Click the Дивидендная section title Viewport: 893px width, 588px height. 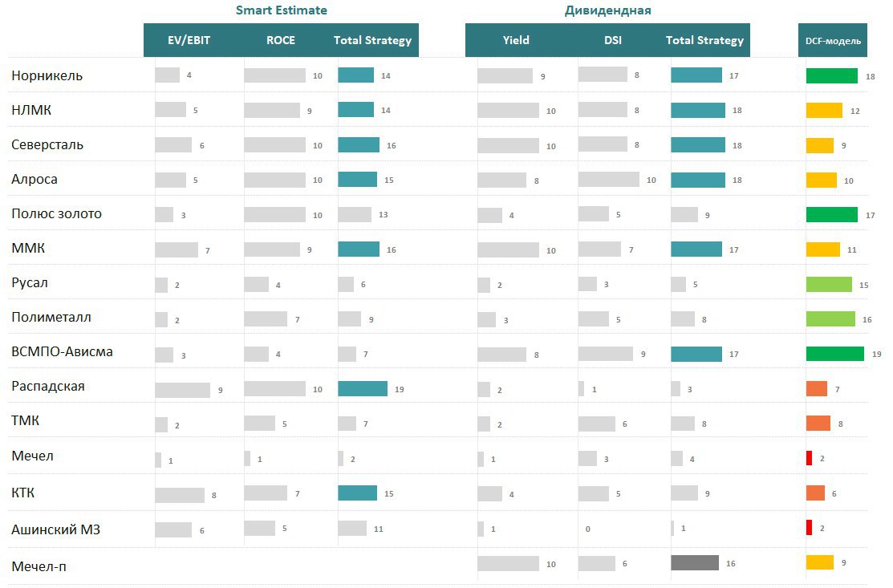coord(607,10)
